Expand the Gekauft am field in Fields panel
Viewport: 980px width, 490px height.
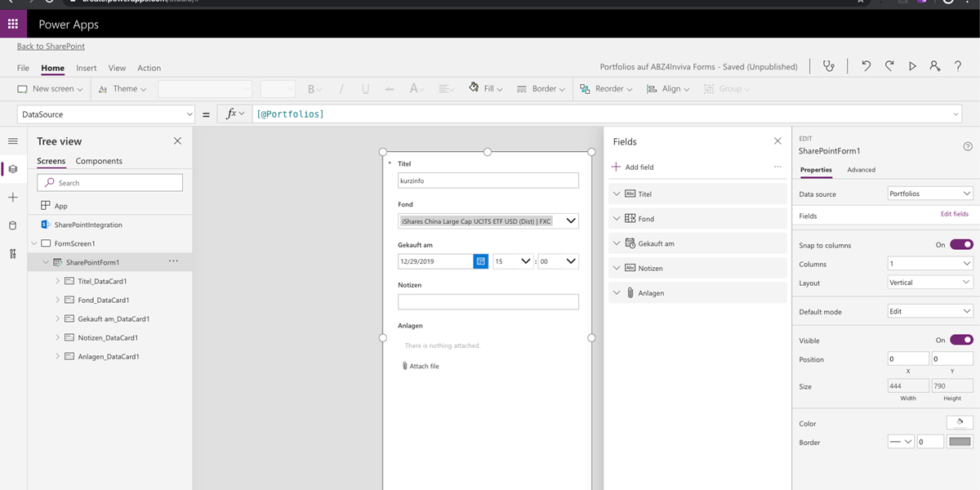[x=616, y=243]
